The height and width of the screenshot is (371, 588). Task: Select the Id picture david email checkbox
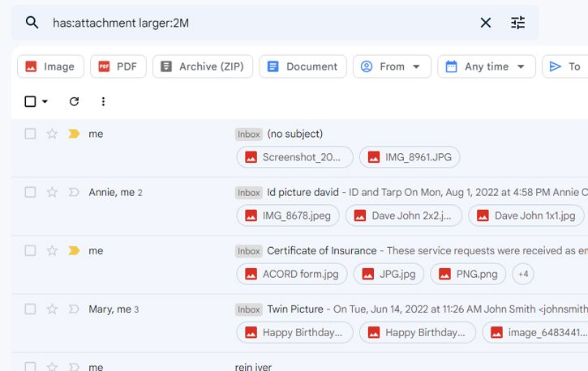[30, 192]
